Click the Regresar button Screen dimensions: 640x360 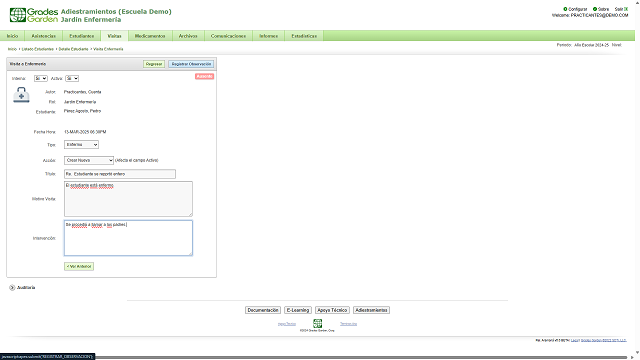tap(154, 64)
